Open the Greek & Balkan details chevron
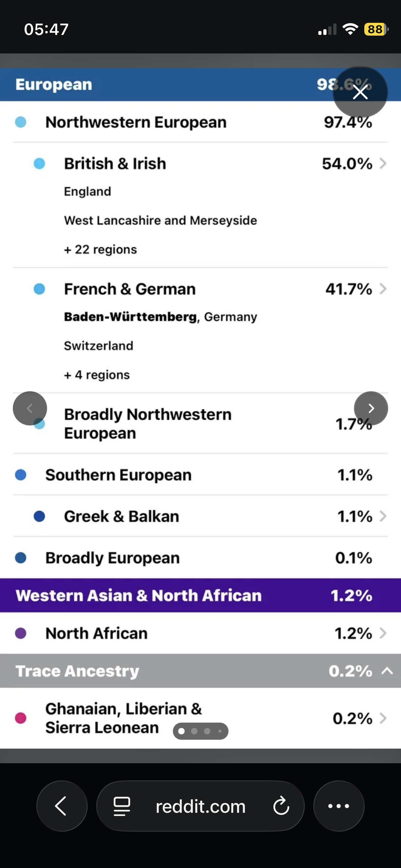This screenshot has height=868, width=401. [383, 516]
